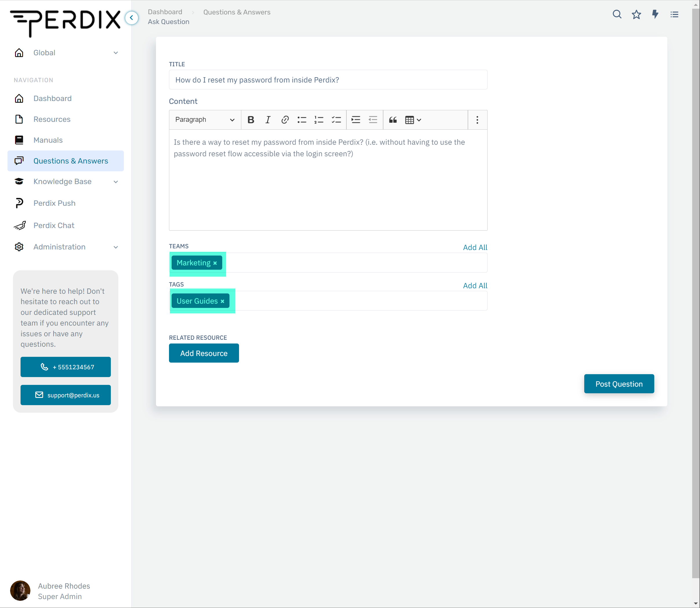Open the Aubree Rhodes profile avatar

point(20,591)
